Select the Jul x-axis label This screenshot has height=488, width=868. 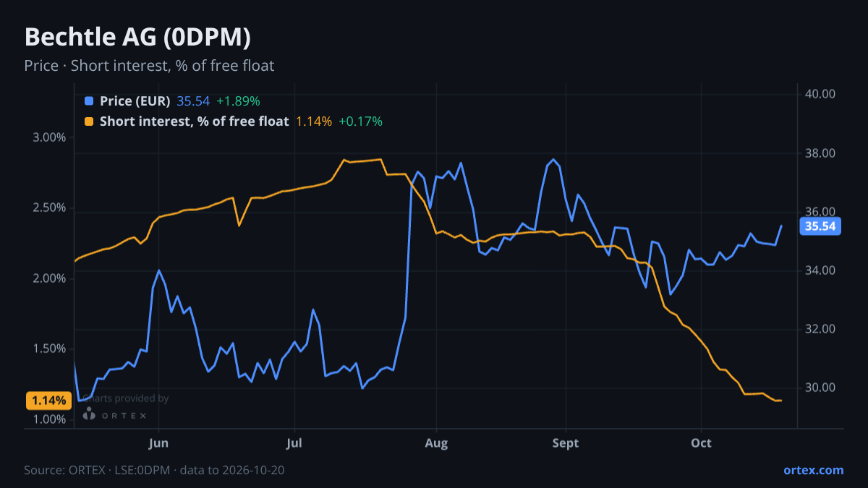click(294, 443)
